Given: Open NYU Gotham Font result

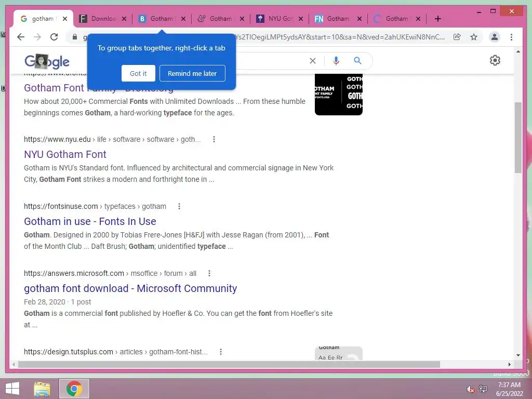Looking at the screenshot, I should click(65, 154).
